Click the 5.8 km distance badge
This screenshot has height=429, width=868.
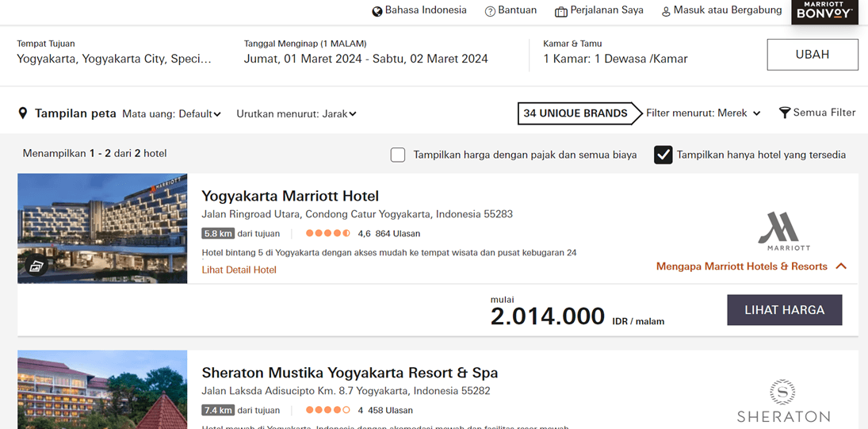coord(217,234)
